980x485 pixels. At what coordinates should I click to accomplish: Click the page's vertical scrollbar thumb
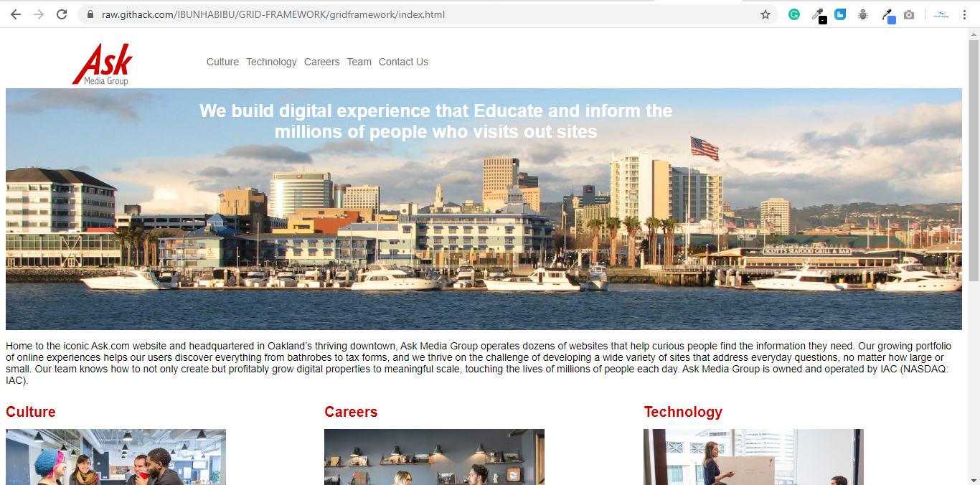(x=974, y=160)
